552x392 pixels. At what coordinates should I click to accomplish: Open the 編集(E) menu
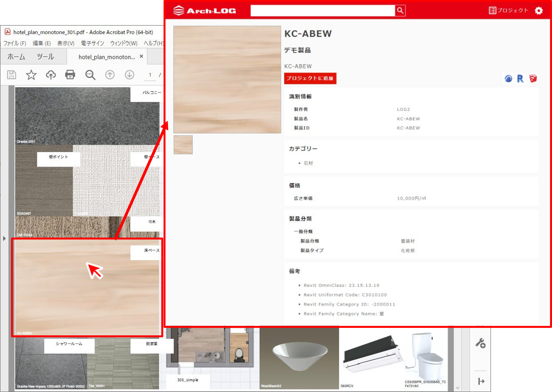[x=42, y=43]
